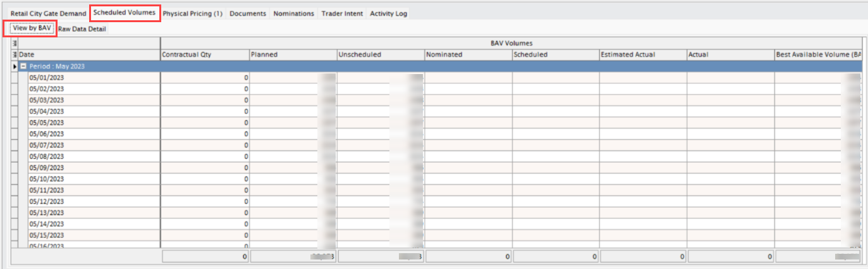Select the View by BAV sub-tab

[31, 28]
